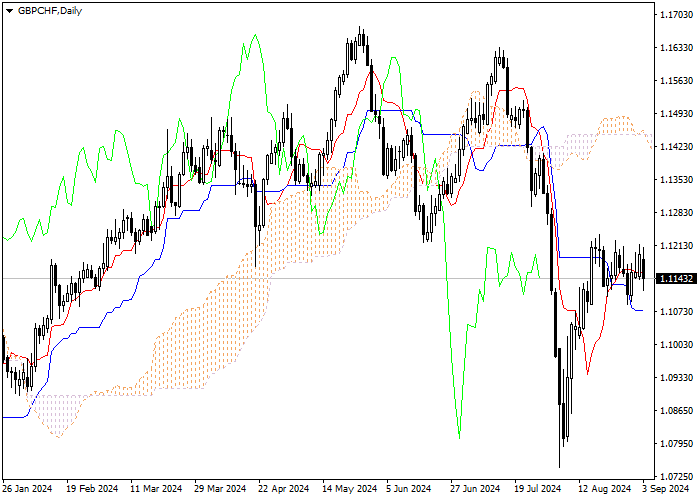Viewport: 700px width, 500px height.
Task: Select the 29 Mar 2024 date label
Action: click(220, 489)
